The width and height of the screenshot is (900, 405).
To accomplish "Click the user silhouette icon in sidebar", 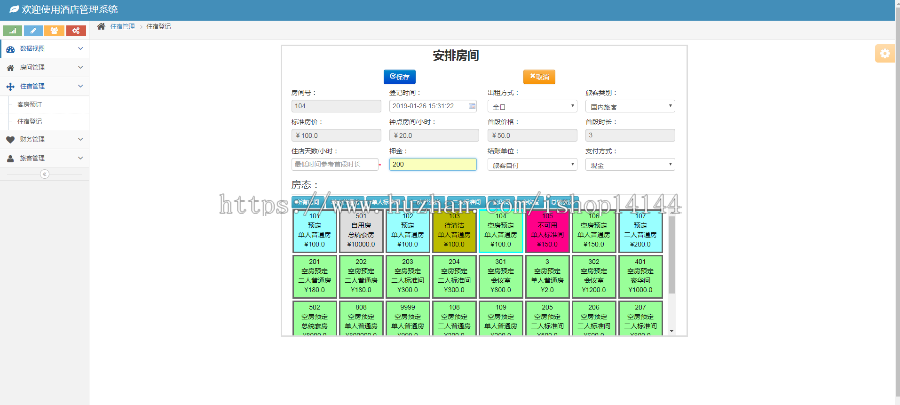I will (x=10, y=158).
